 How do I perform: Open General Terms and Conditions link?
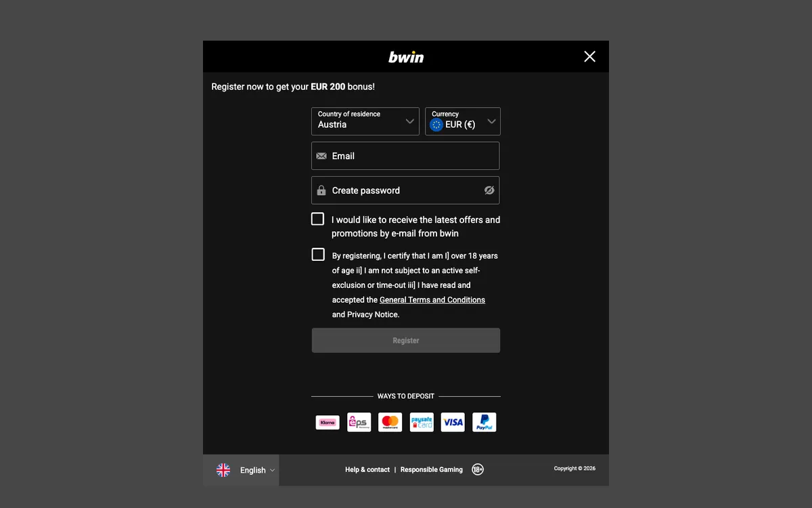coord(432,300)
